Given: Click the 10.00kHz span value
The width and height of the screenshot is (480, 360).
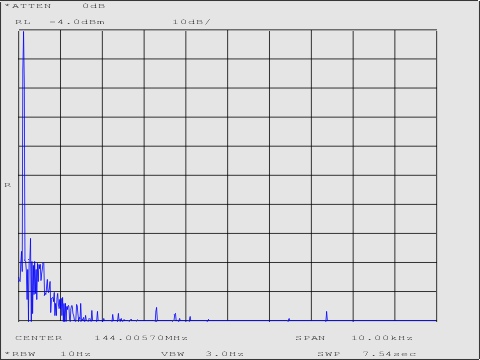Looking at the screenshot, I should coord(382,338).
